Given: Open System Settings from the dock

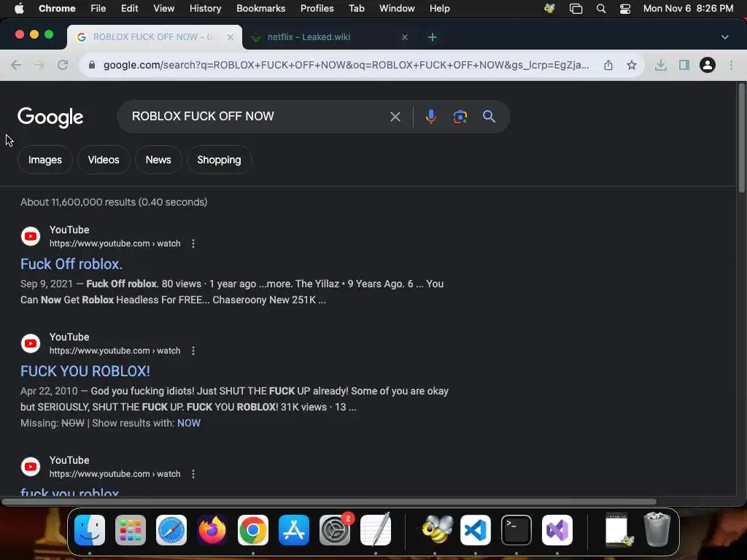Looking at the screenshot, I should coord(334,530).
